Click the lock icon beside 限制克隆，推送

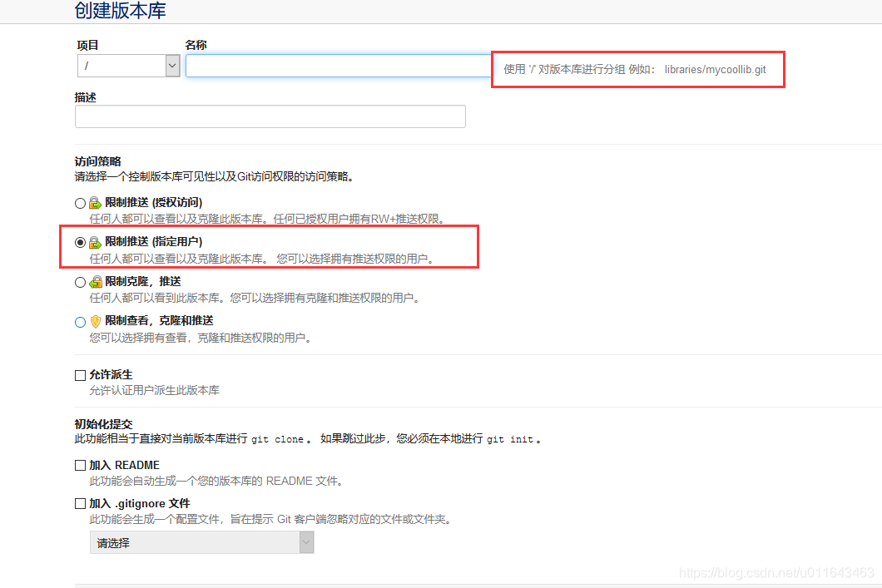(x=95, y=282)
